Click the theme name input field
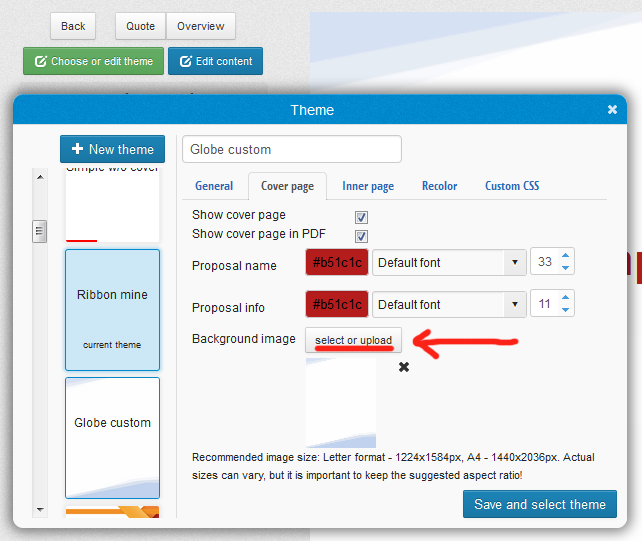This screenshot has width=642, height=541. (291, 149)
